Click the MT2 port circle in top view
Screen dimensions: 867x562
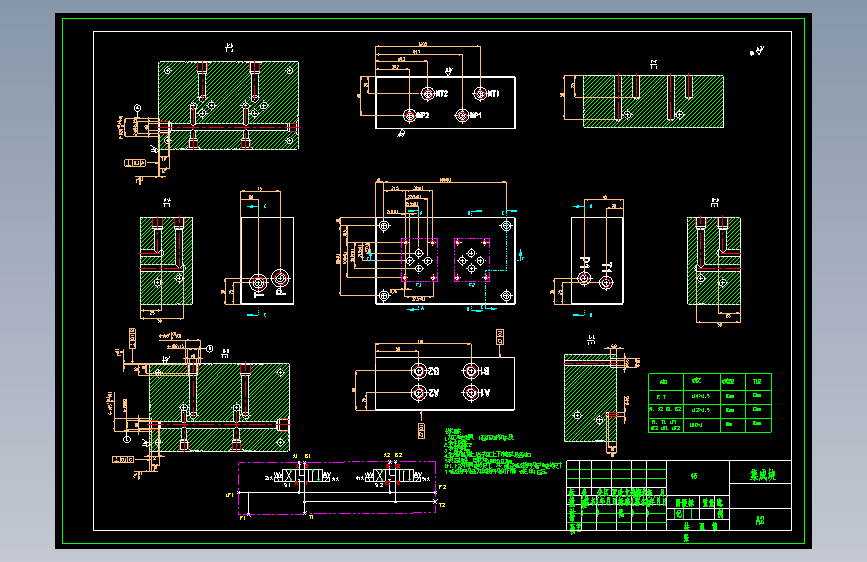427,94
